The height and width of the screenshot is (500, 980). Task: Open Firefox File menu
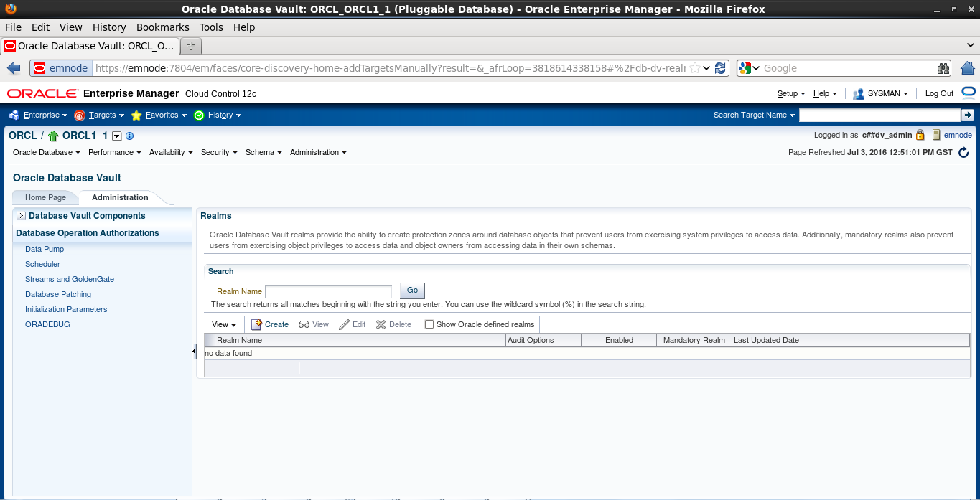pyautogui.click(x=13, y=27)
